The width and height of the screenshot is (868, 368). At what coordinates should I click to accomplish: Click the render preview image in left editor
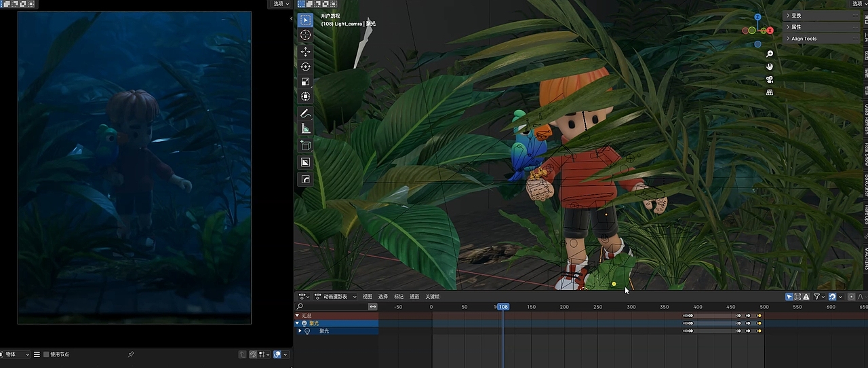pos(134,167)
